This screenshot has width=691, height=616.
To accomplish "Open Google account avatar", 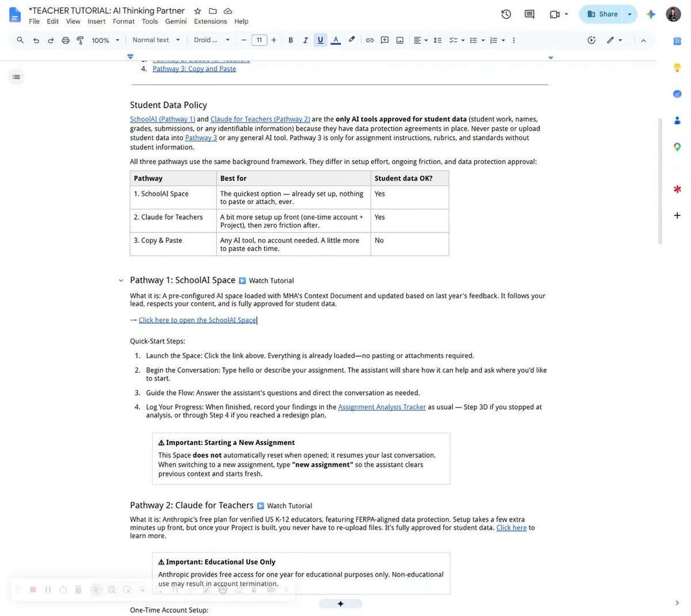I will click(673, 14).
